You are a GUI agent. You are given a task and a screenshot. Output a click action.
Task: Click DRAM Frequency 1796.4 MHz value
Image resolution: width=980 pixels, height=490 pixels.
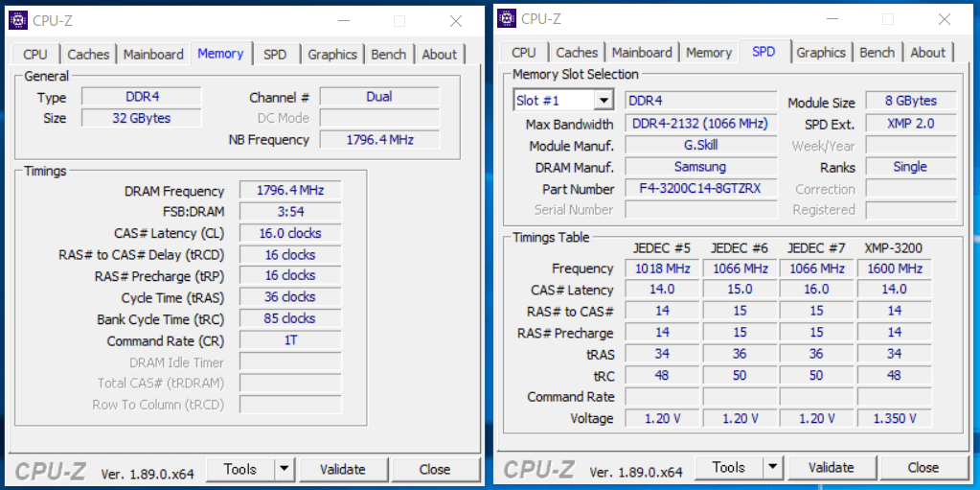(x=290, y=190)
